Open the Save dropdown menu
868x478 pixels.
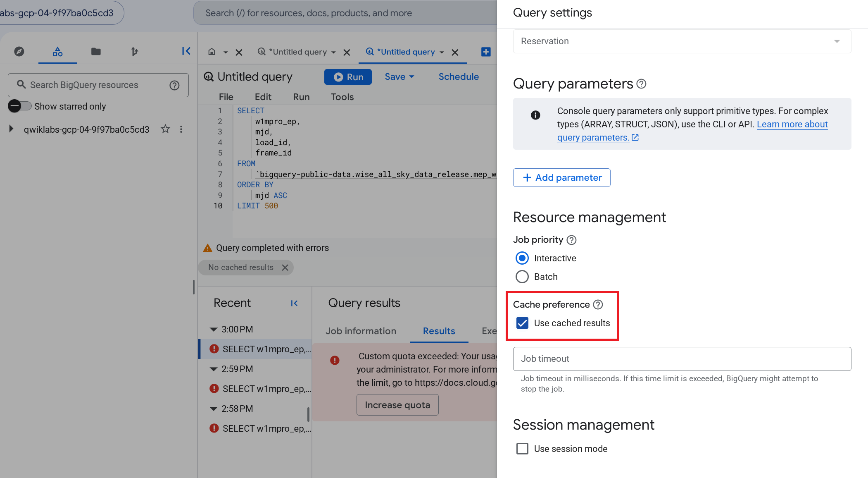(x=399, y=77)
